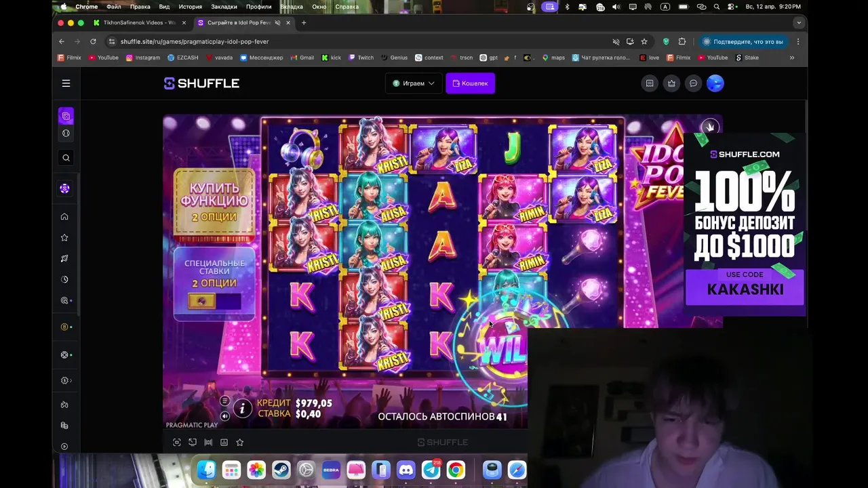Screen dimensions: 868x488
Task: Mute the slot game sound
Action: tap(224, 416)
